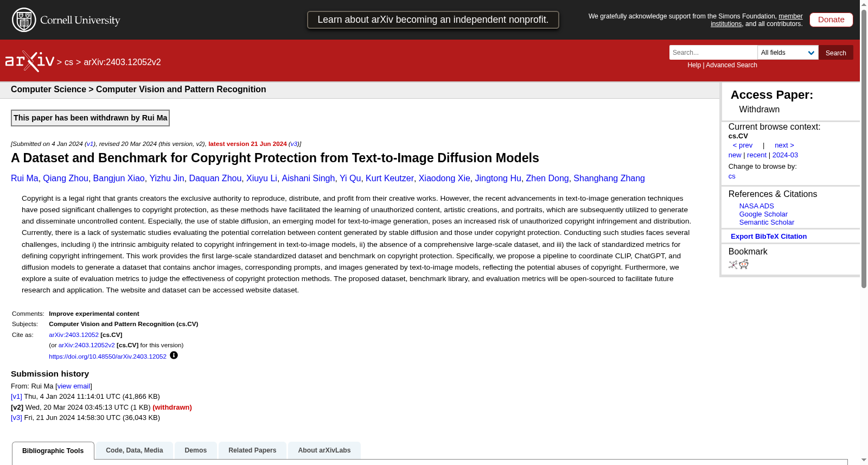The image size is (868, 465).
Task: Open author Shanghang Zhang's link
Action: 609,179
